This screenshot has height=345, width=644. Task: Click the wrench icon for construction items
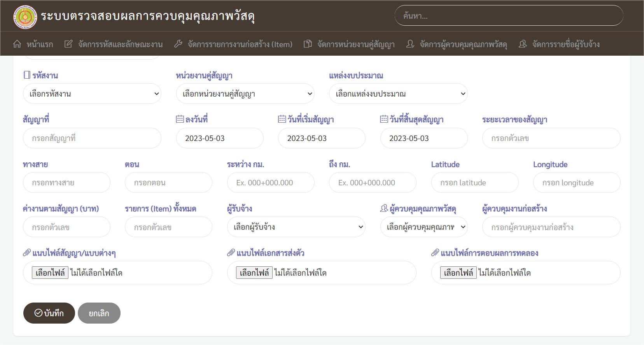[178, 44]
